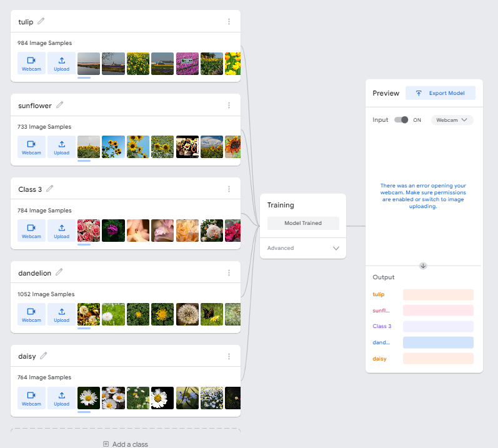The height and width of the screenshot is (448, 498).
Task: Click pencil icon beside daisy
Action: [44, 356]
